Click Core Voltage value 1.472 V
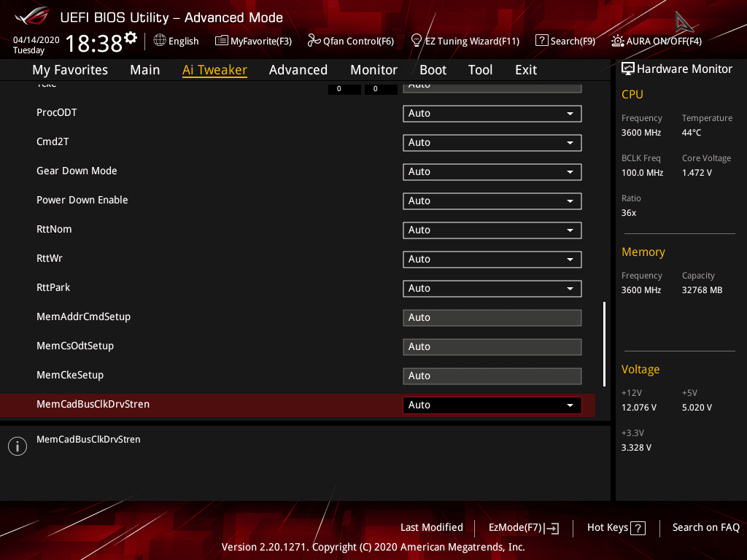Viewport: 747px width, 560px height. click(x=697, y=172)
